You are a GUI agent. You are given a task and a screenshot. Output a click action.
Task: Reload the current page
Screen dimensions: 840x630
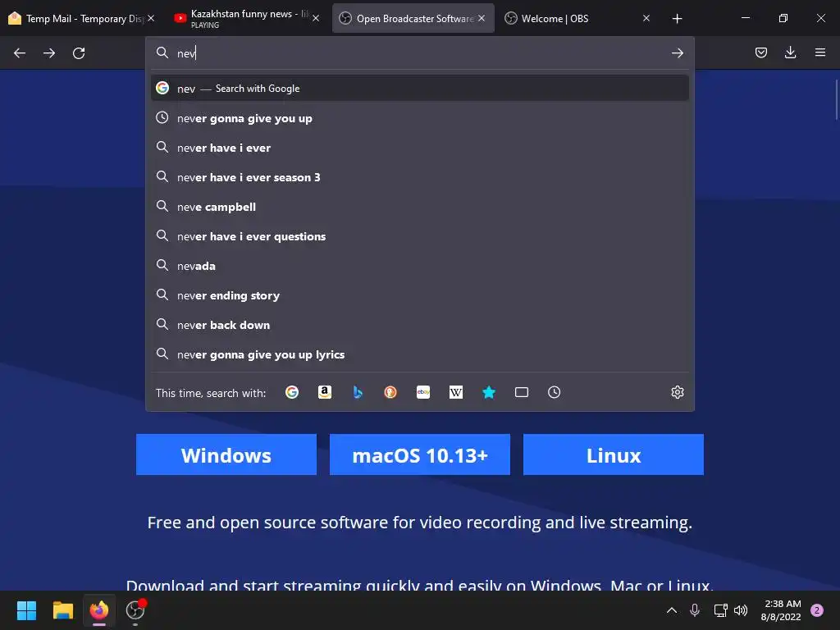[x=79, y=53]
